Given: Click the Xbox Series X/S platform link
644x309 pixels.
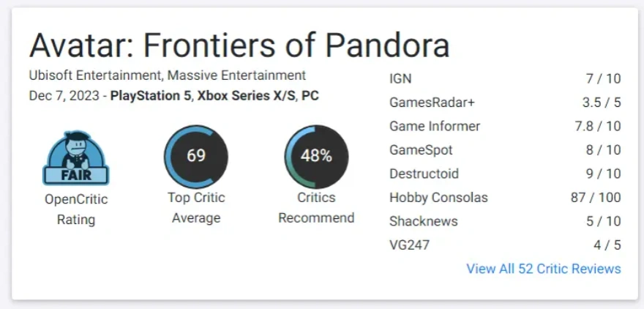Looking at the screenshot, I should 245,96.
